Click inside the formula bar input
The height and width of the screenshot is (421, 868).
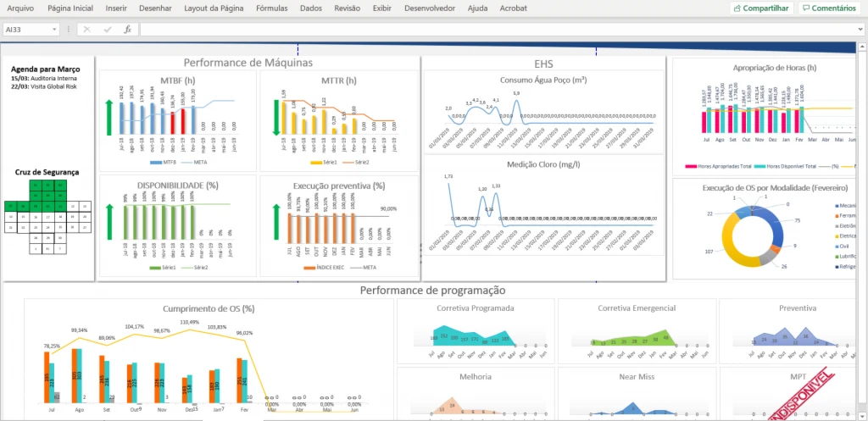pos(498,30)
